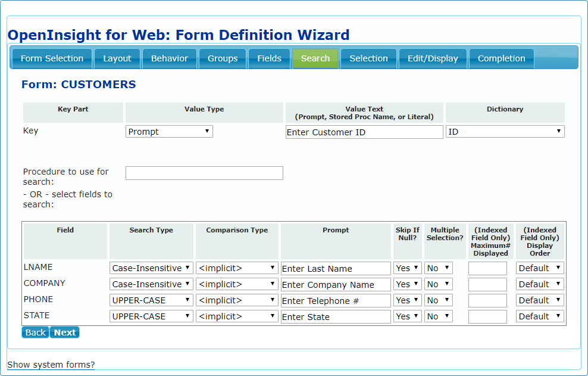Open LNAME Search Type dropdown
The image size is (588, 376).
(151, 268)
